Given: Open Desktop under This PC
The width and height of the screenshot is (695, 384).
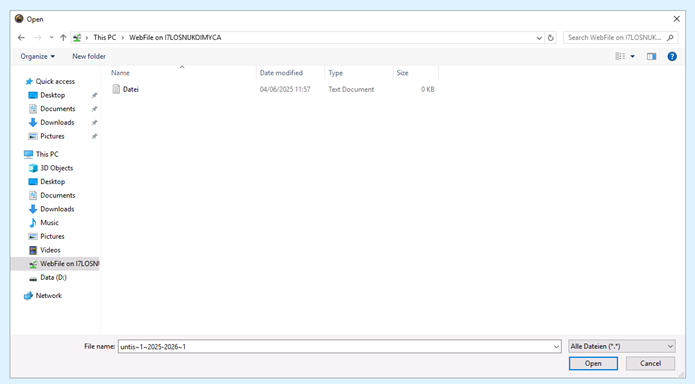Looking at the screenshot, I should click(x=52, y=182).
